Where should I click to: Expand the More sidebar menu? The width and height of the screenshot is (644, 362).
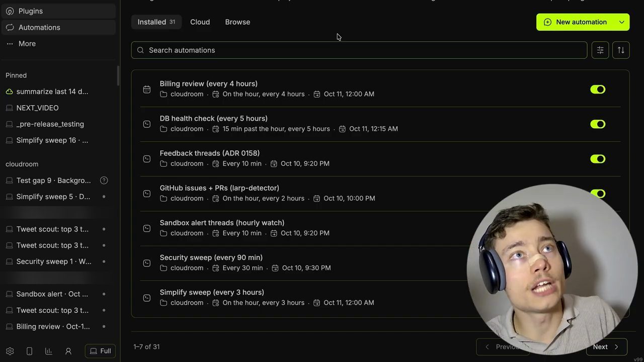pyautogui.click(x=59, y=44)
